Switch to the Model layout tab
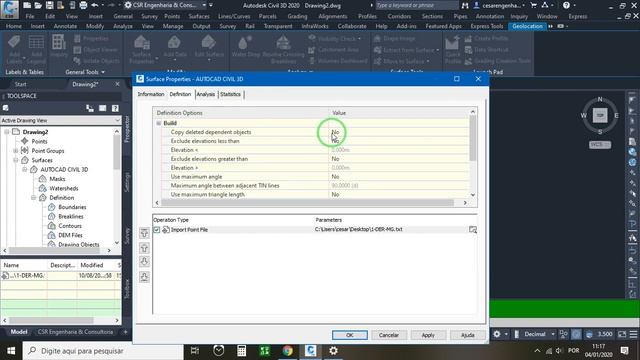Screen dimensions: 640x360 click(19, 332)
